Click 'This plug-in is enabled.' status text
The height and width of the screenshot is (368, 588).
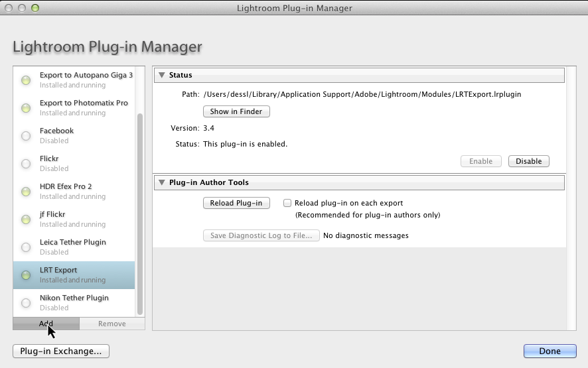[246, 144]
